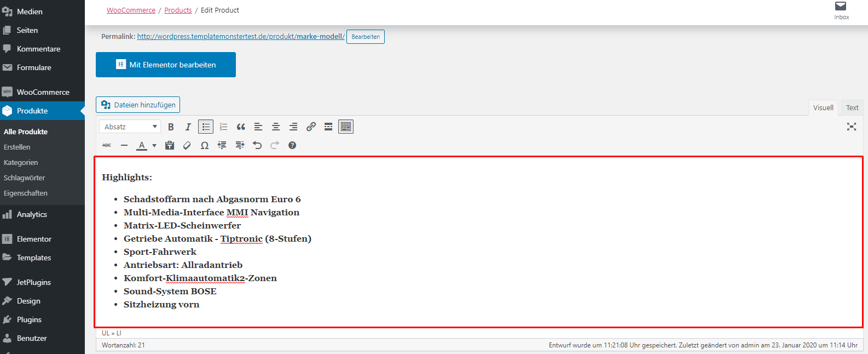Toggle the bulleted list button
The width and height of the screenshot is (868, 354).
[x=206, y=127]
